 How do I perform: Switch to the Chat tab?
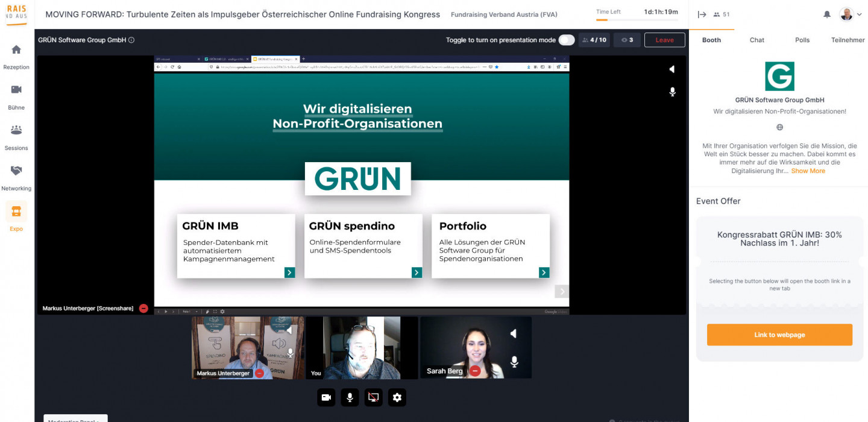pyautogui.click(x=757, y=40)
